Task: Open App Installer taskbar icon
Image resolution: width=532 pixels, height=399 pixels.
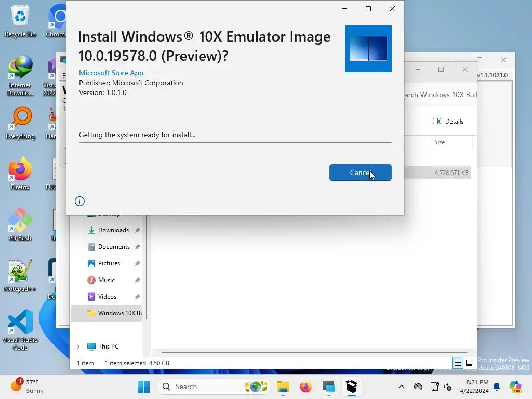Action: [352, 387]
